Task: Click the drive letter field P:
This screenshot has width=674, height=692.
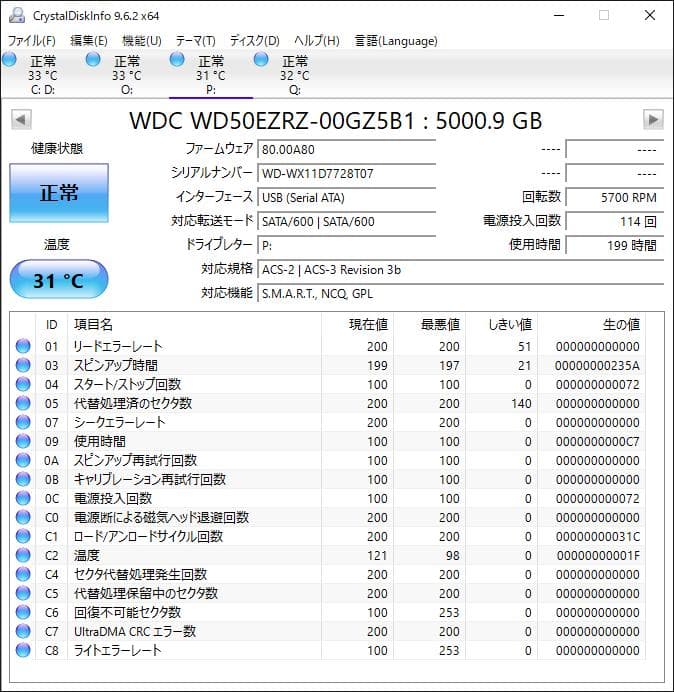Action: 346,245
